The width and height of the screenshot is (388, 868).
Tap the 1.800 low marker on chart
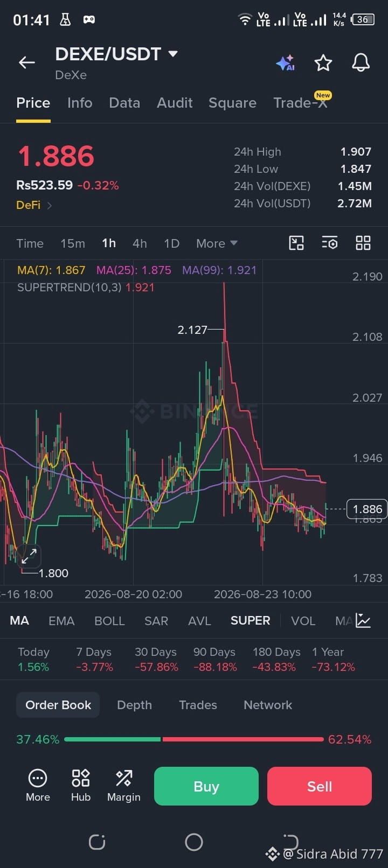53,573
